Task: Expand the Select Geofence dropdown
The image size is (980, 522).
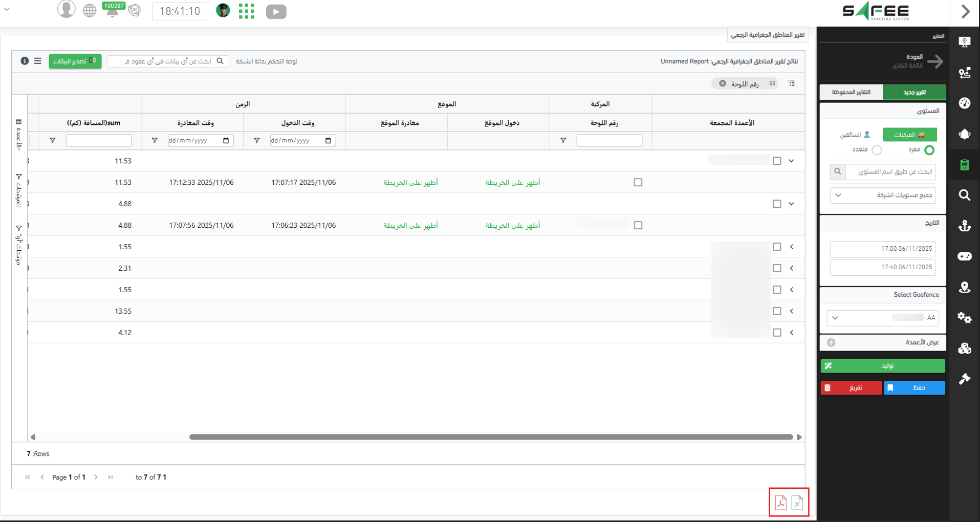Action: tap(883, 318)
